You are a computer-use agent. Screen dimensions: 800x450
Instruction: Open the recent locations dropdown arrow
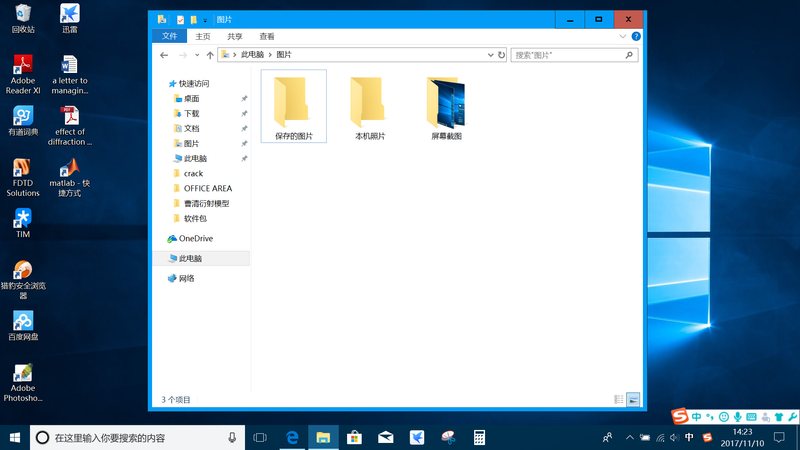[196, 55]
